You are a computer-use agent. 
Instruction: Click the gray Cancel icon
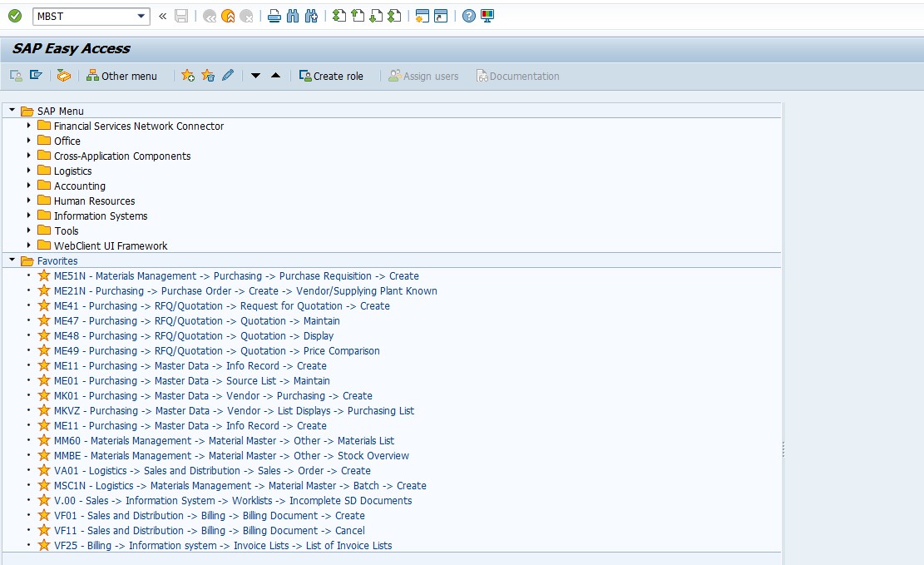point(246,17)
